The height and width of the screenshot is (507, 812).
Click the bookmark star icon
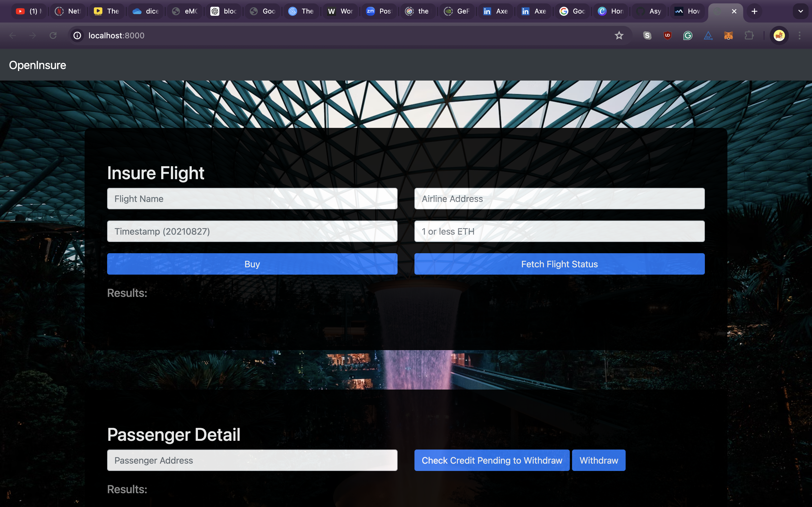point(619,35)
